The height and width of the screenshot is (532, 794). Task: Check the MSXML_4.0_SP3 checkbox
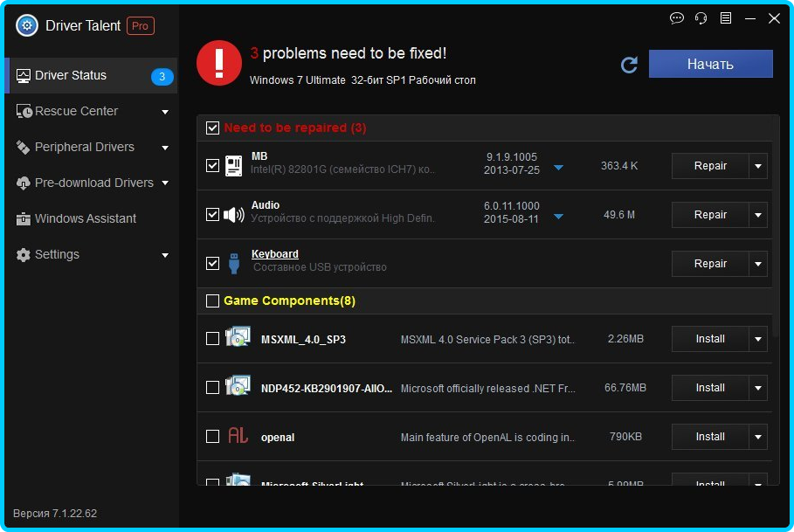(x=212, y=339)
